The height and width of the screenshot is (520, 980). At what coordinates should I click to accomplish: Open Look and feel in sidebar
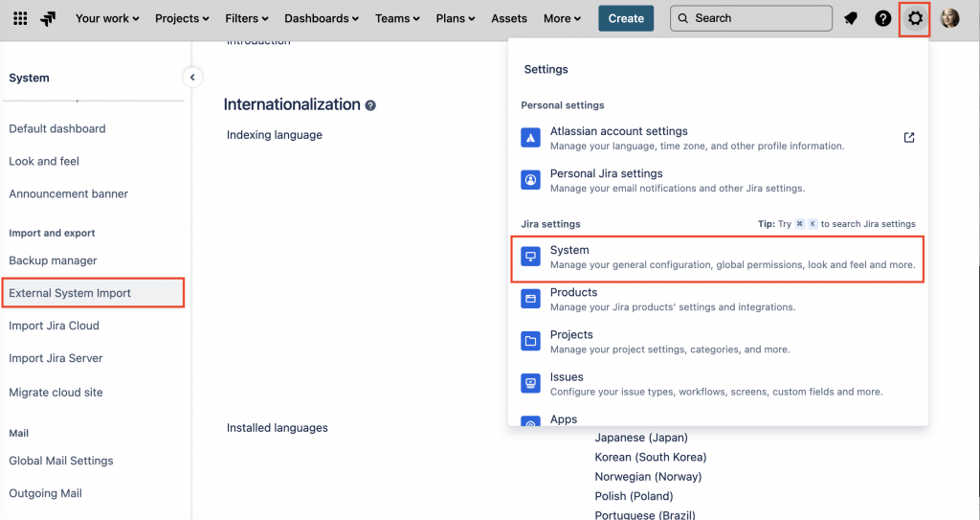click(44, 161)
